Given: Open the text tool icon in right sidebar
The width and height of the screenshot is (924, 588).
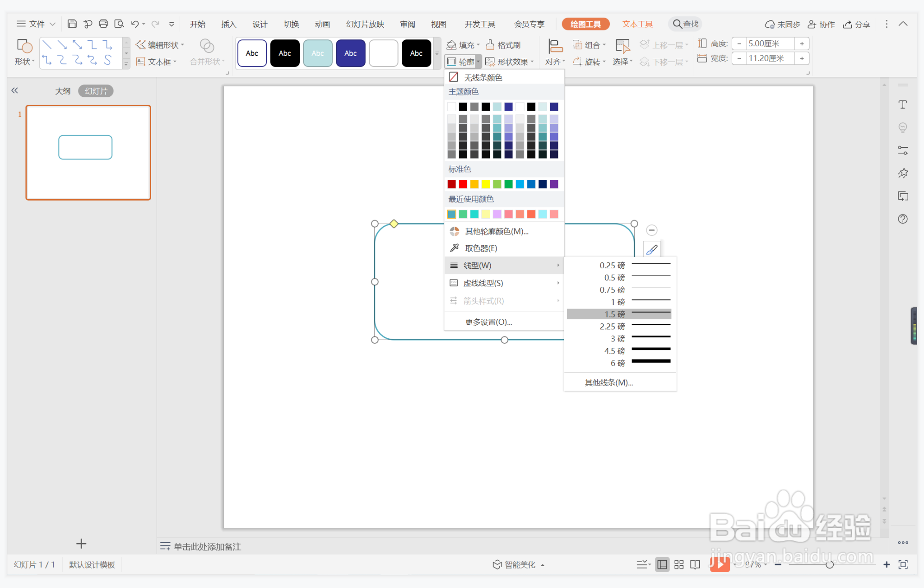Looking at the screenshot, I should pos(903,105).
